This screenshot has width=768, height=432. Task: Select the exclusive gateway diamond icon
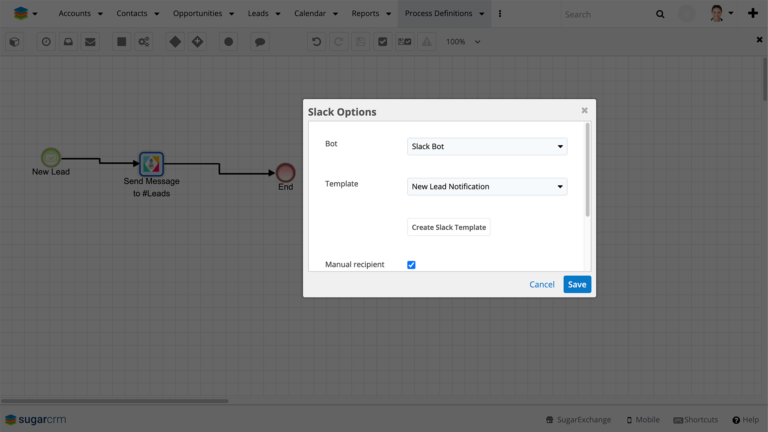[175, 42]
